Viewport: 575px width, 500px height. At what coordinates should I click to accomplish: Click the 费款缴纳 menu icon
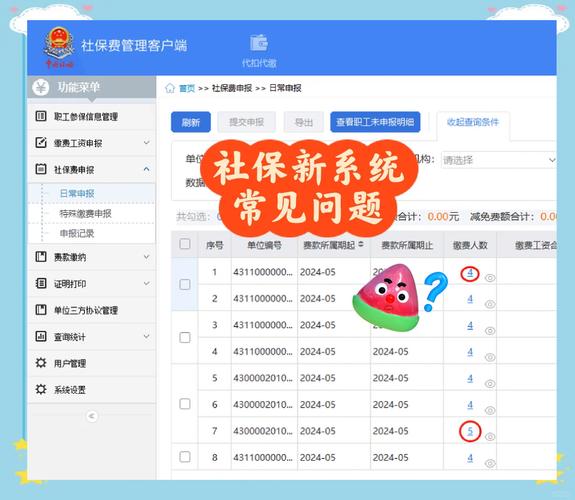41,256
